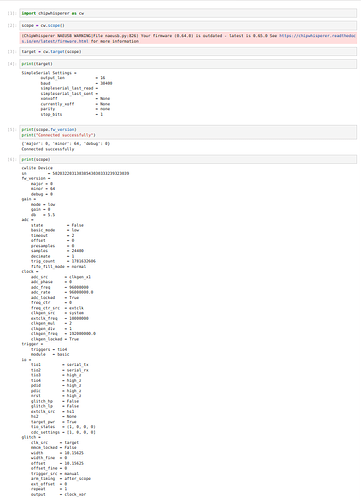Click the 'trig_count' output line

pos(63,261)
